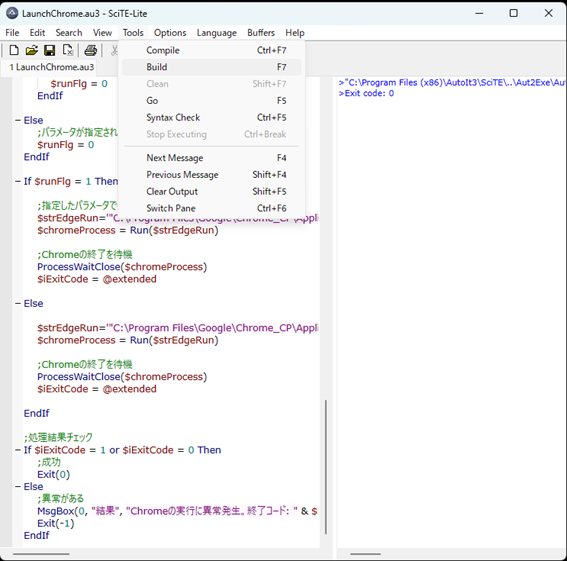
Task: Click the MsgBox code line
Action: [177, 511]
